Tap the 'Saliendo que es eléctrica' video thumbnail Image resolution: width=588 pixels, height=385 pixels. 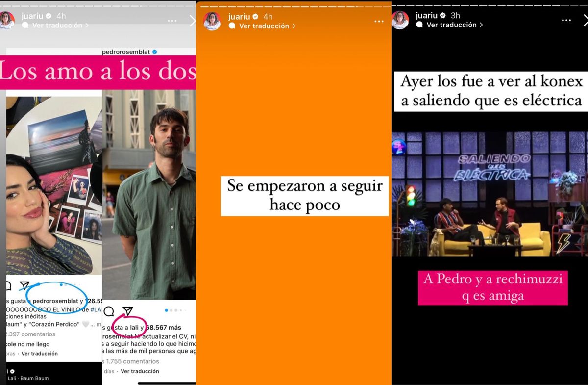click(x=490, y=193)
